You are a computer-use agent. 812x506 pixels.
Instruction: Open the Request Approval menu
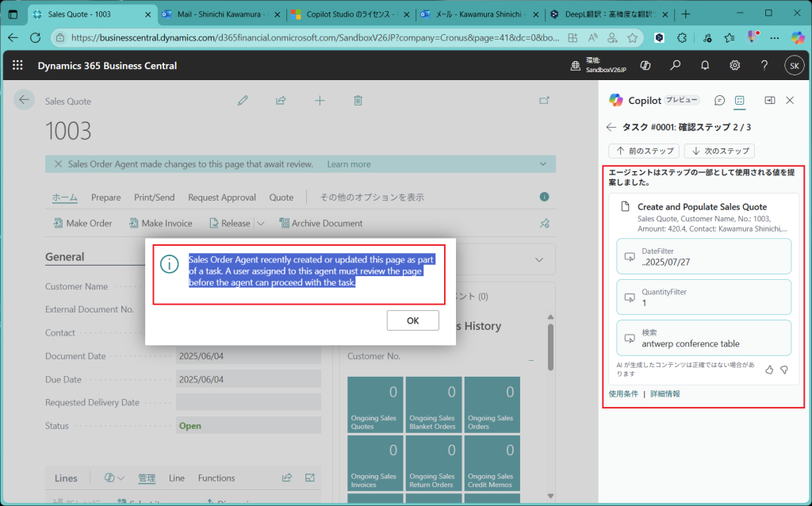(x=222, y=197)
